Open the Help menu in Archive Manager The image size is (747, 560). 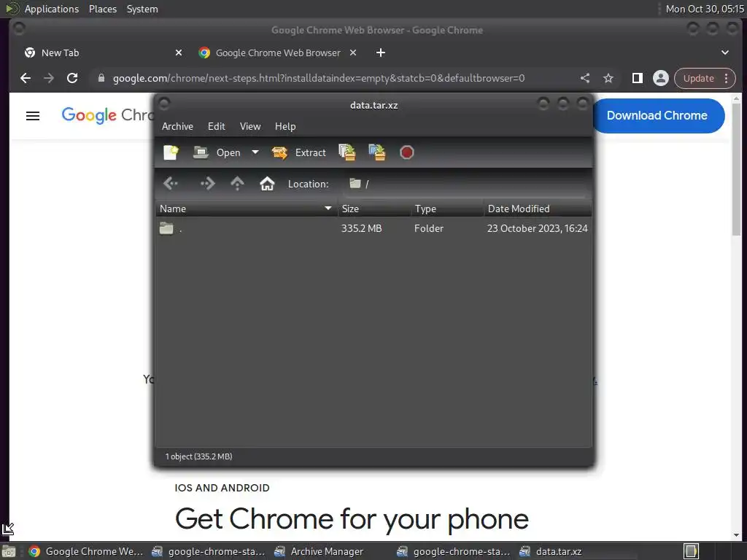click(285, 126)
